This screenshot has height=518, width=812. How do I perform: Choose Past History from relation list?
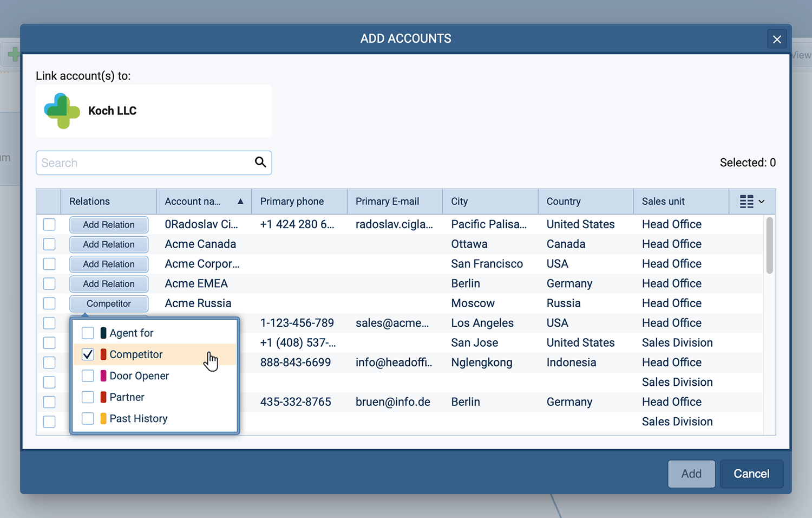(x=138, y=419)
